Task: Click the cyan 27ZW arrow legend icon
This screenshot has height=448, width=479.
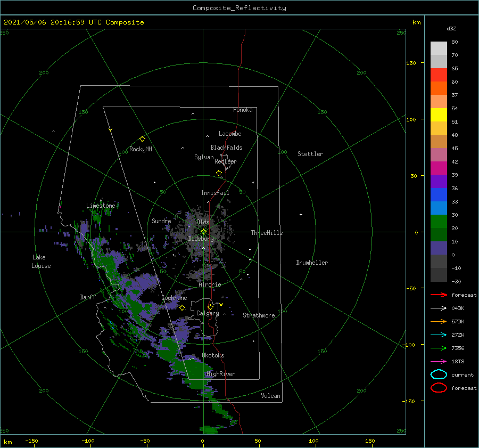Action: [439, 335]
